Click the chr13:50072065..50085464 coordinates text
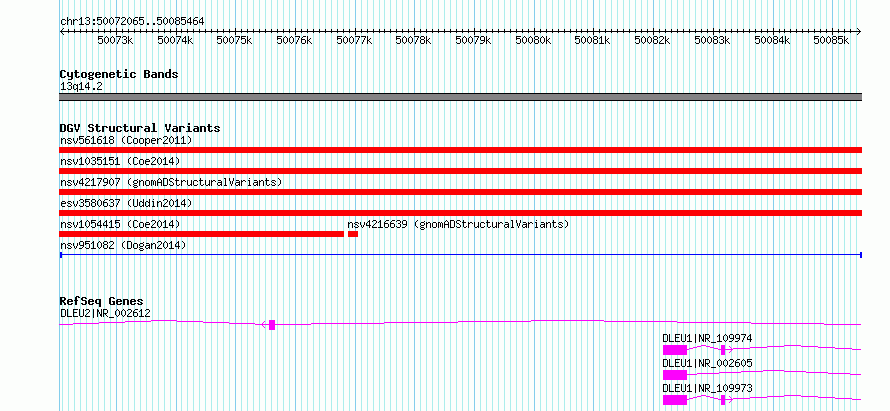 coord(132,22)
